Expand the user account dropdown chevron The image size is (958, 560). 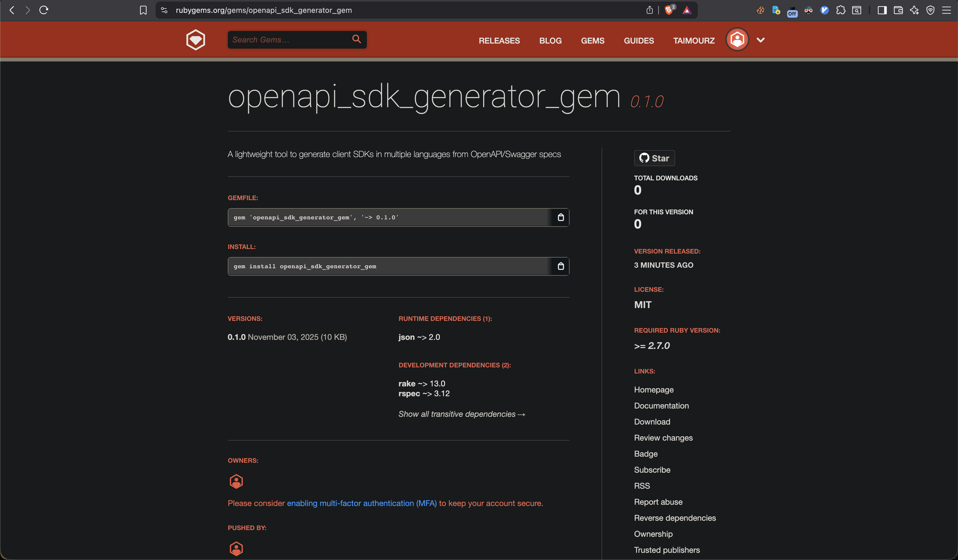pyautogui.click(x=760, y=40)
